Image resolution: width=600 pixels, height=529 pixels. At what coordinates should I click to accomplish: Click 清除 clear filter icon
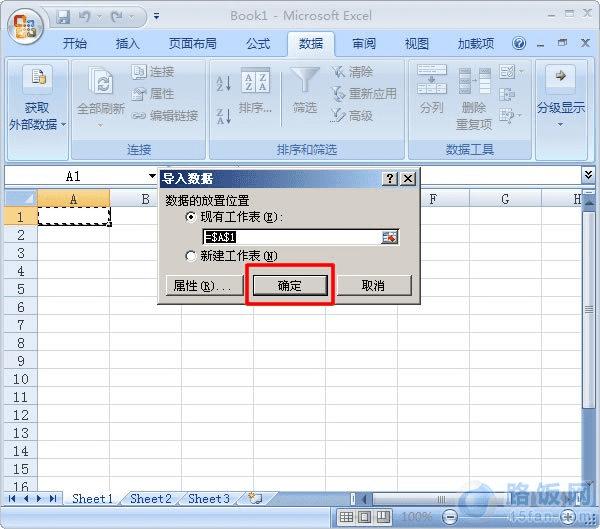[x=338, y=72]
